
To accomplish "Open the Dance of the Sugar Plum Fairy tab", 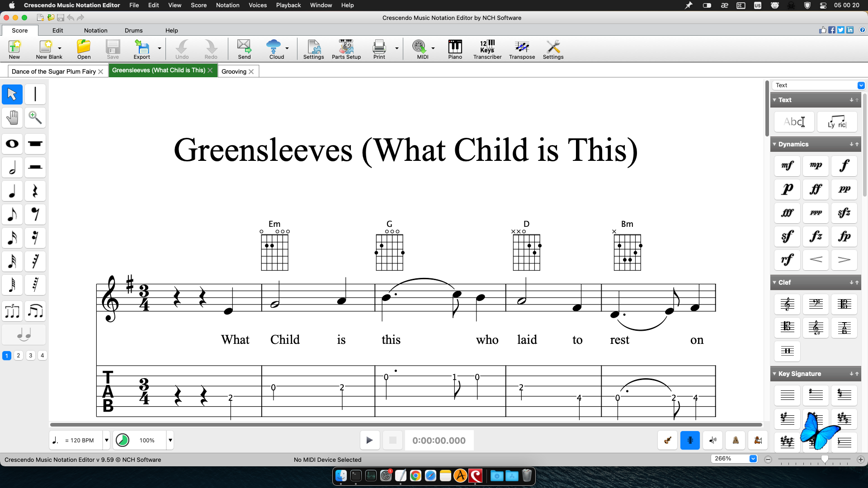I will point(53,71).
